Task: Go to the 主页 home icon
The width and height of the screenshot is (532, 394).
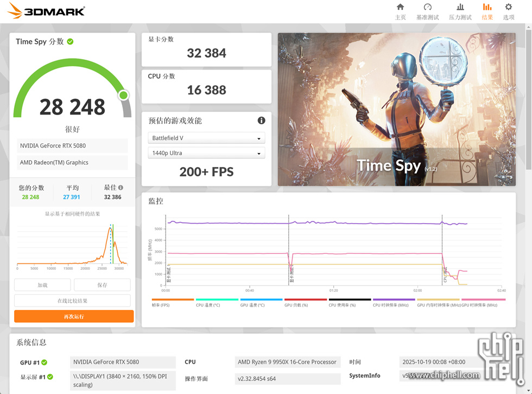Action: [400, 8]
